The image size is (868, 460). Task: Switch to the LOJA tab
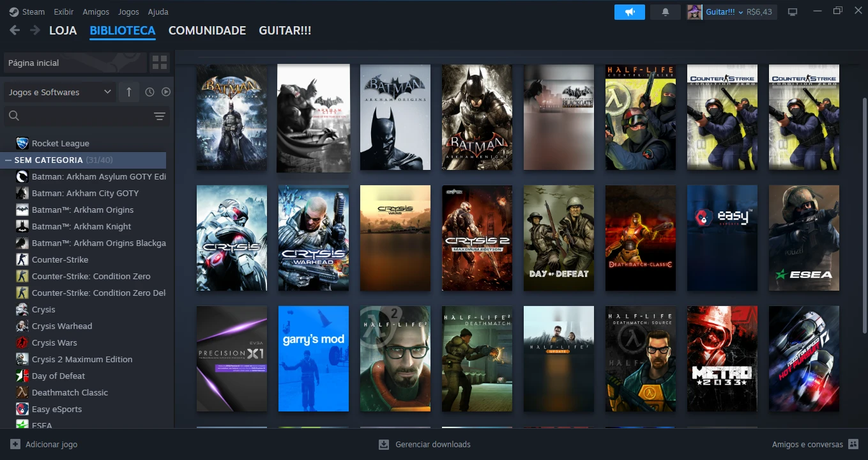(63, 31)
